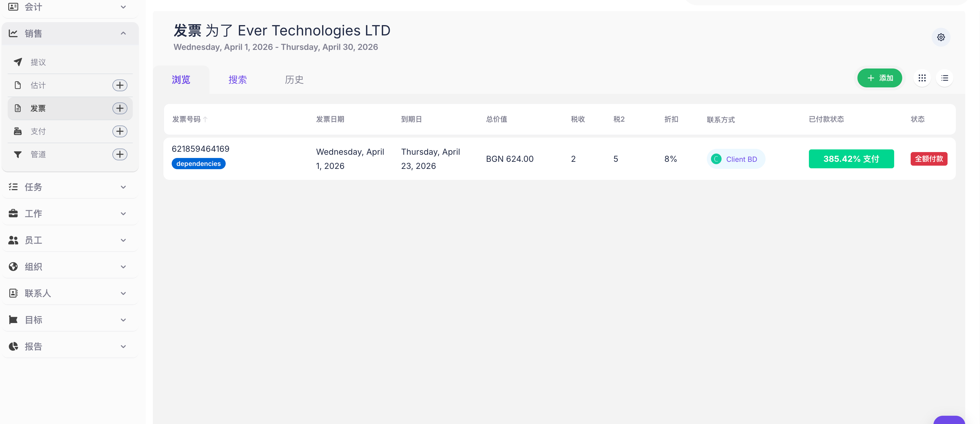The image size is (980, 424).
Task: Open the invoice settings gear icon
Action: tap(941, 37)
